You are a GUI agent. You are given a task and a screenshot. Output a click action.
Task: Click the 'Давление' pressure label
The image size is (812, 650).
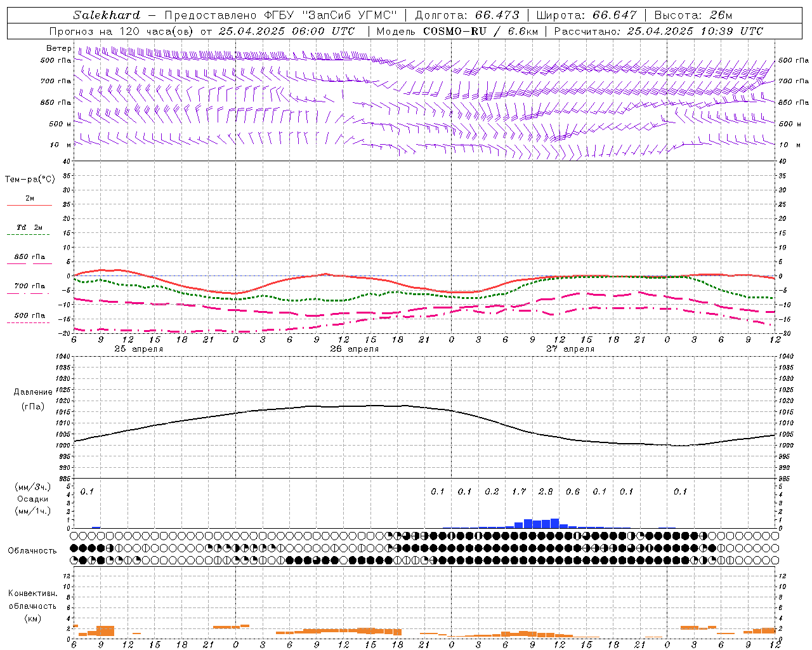point(33,392)
